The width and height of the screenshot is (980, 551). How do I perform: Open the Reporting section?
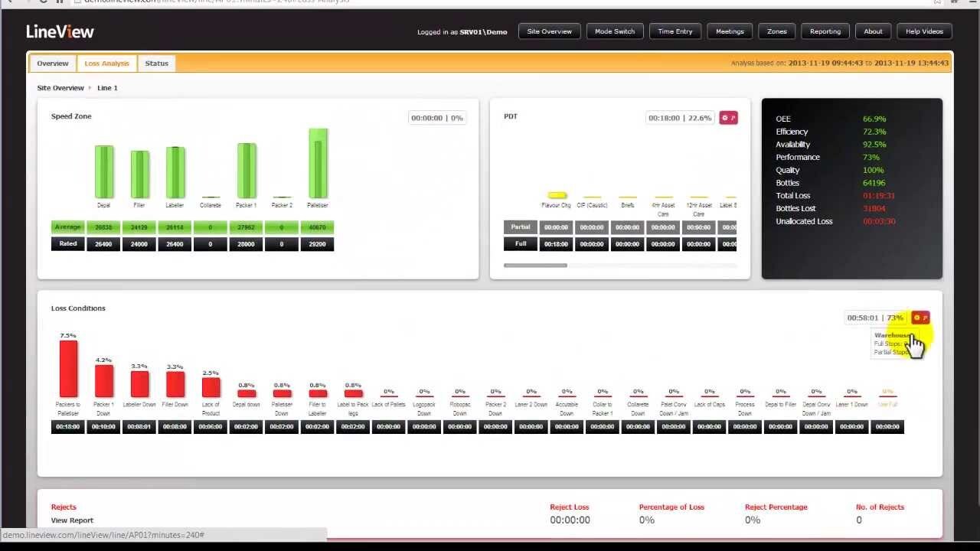[x=825, y=31]
